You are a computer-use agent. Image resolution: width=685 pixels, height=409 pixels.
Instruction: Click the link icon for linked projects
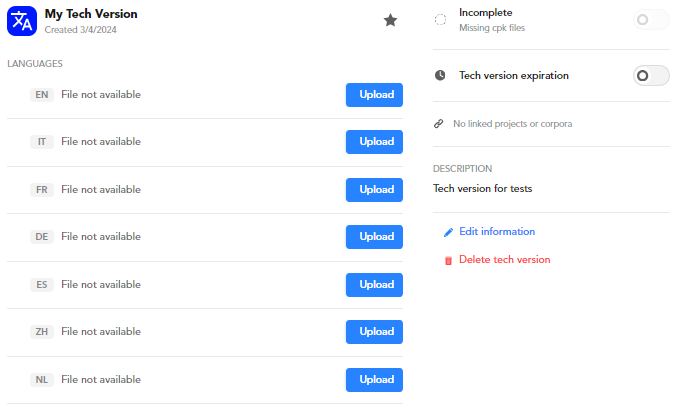pyautogui.click(x=439, y=124)
